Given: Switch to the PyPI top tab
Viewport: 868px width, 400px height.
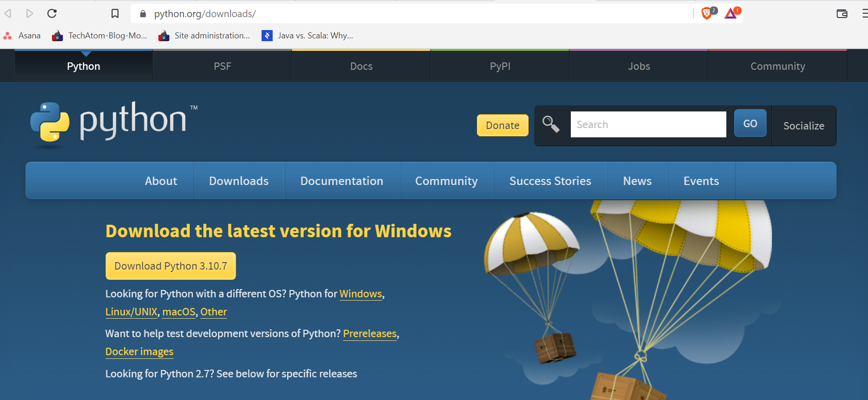Looking at the screenshot, I should point(500,66).
